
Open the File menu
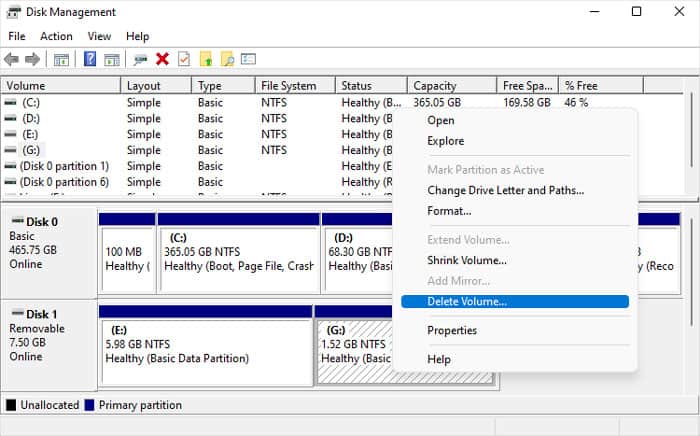17,37
